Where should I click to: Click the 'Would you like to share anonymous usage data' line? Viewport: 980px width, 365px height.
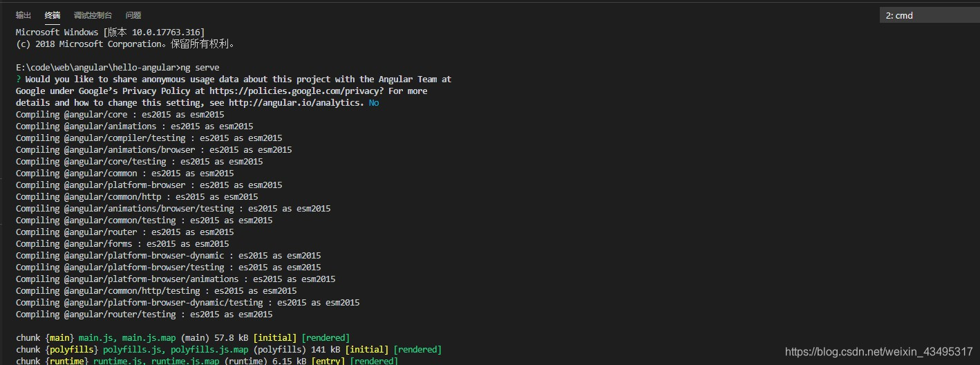coord(234,79)
